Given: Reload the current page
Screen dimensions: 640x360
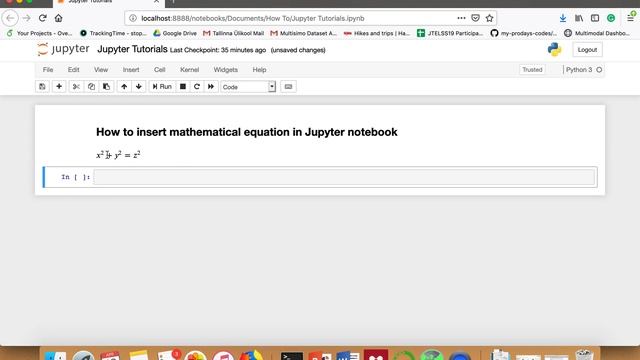Looking at the screenshot, I should pyautogui.click(x=42, y=18).
